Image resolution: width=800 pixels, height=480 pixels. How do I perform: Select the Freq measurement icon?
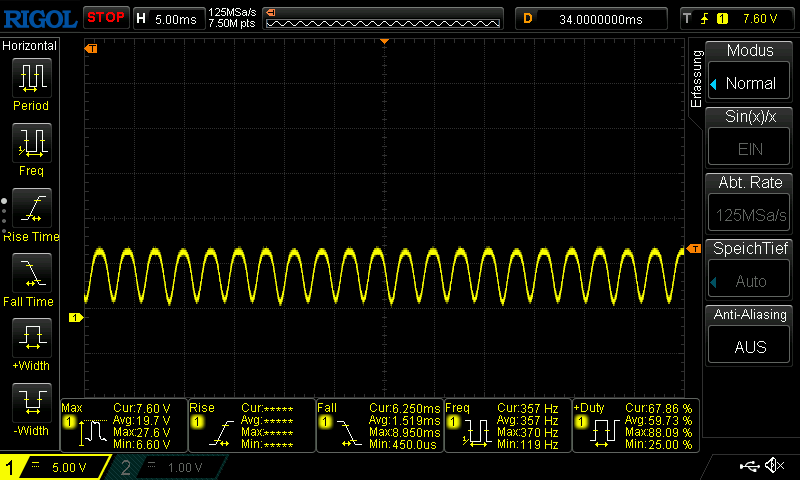(30, 143)
